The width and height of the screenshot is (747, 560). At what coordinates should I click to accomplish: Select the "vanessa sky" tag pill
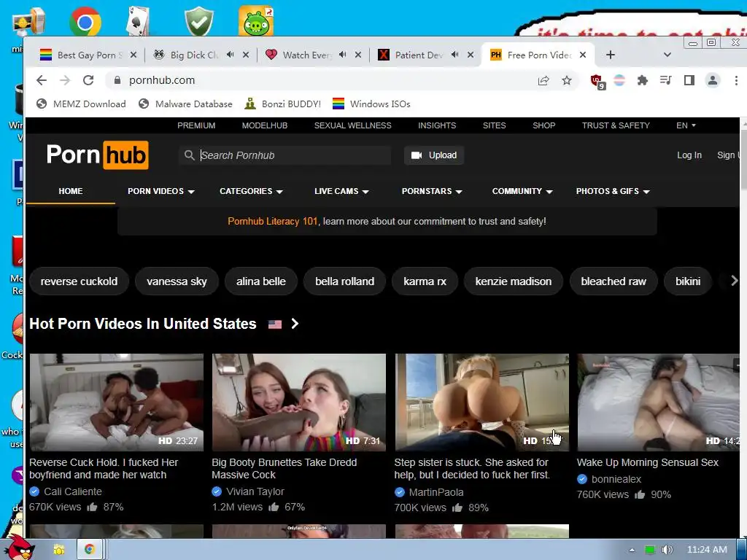pyautogui.click(x=177, y=281)
